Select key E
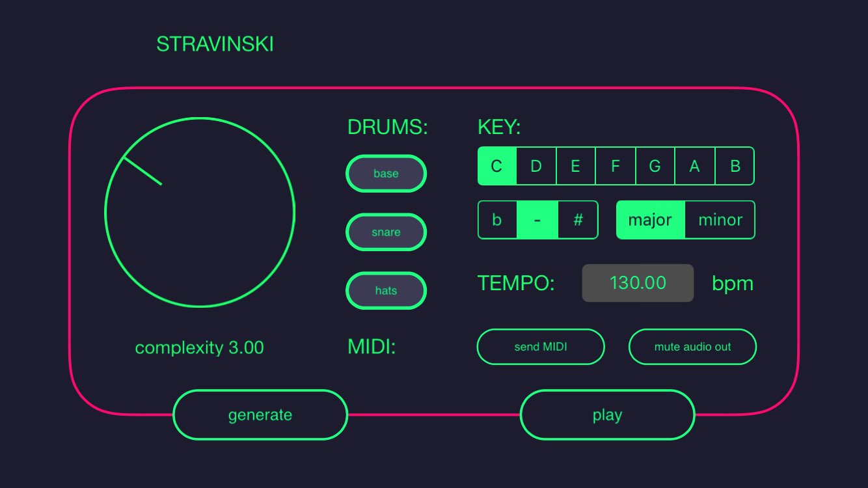The image size is (868, 488). point(576,166)
